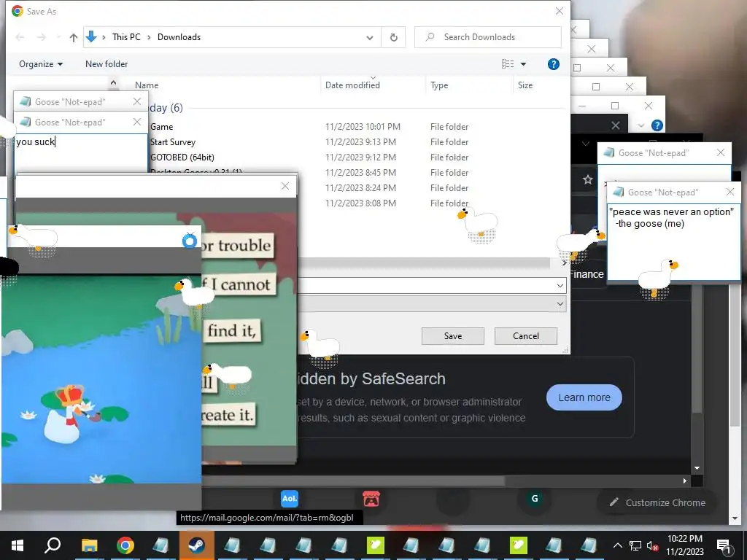Expand the address bar history dropdown

pos(370,37)
